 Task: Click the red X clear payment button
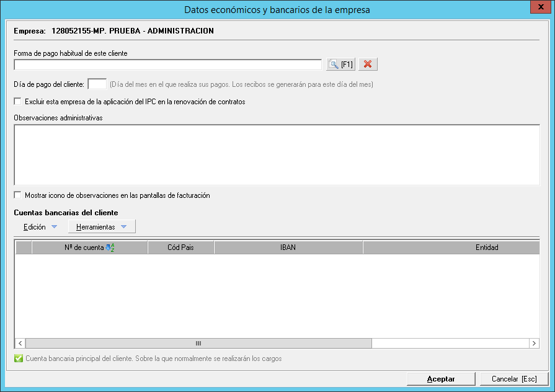[368, 65]
